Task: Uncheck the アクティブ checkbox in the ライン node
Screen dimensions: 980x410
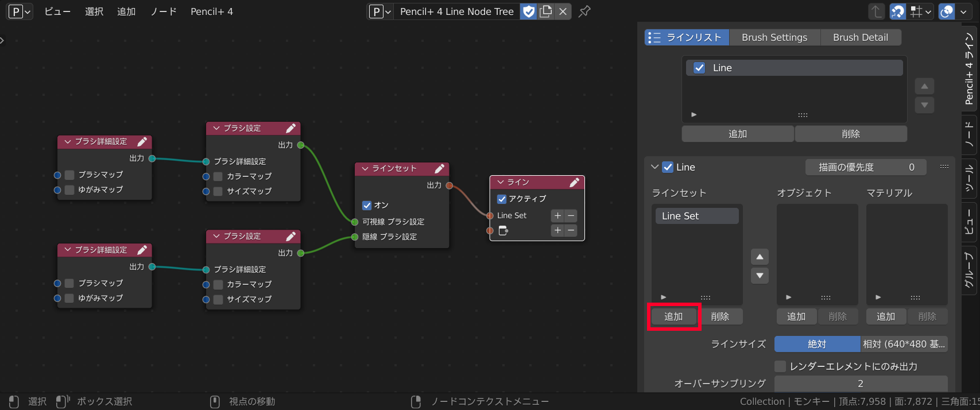Action: [x=502, y=199]
